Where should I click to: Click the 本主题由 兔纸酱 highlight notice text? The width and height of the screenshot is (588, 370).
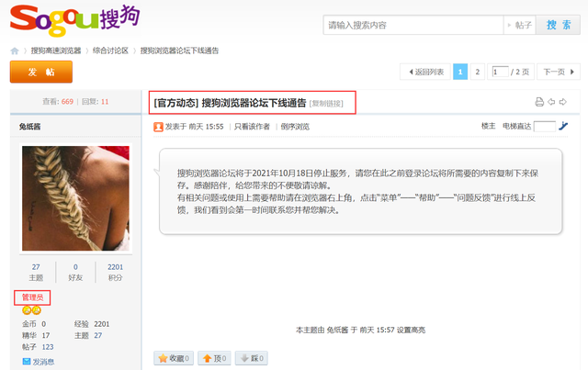[x=360, y=330]
